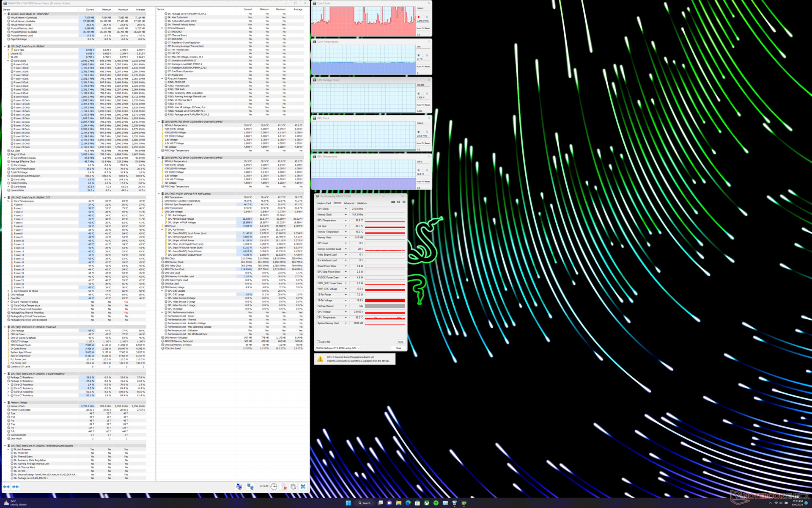Image resolution: width=812 pixels, height=508 pixels.
Task: Click the HWiNFO settings gear icon
Action: 293,486
